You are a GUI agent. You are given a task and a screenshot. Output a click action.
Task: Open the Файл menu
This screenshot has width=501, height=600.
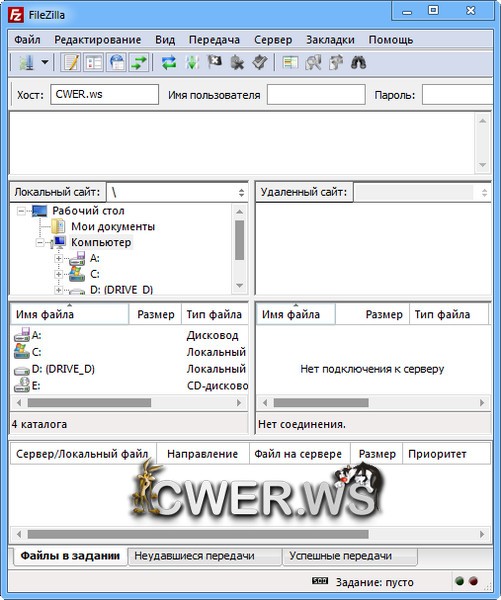point(27,40)
